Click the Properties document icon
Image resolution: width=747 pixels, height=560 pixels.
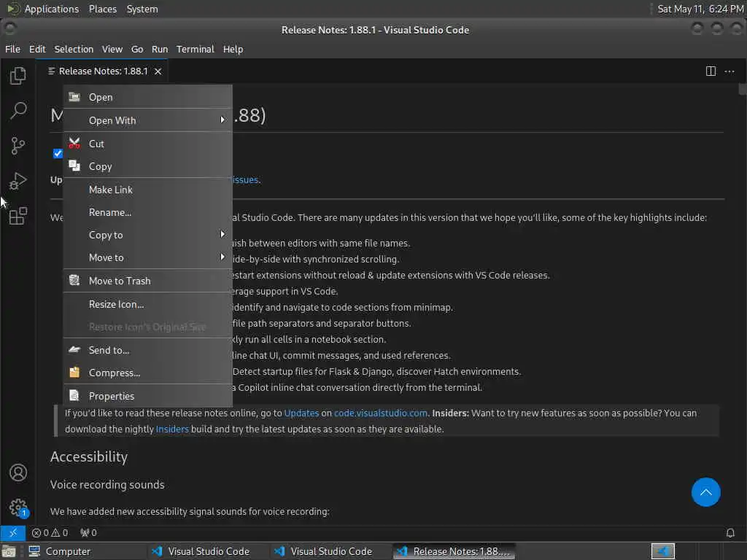74,395
